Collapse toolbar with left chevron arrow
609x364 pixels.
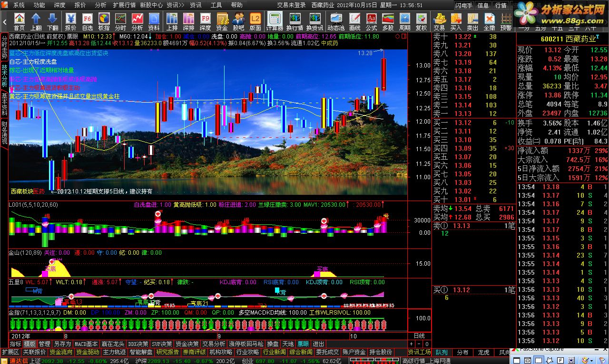5,22
